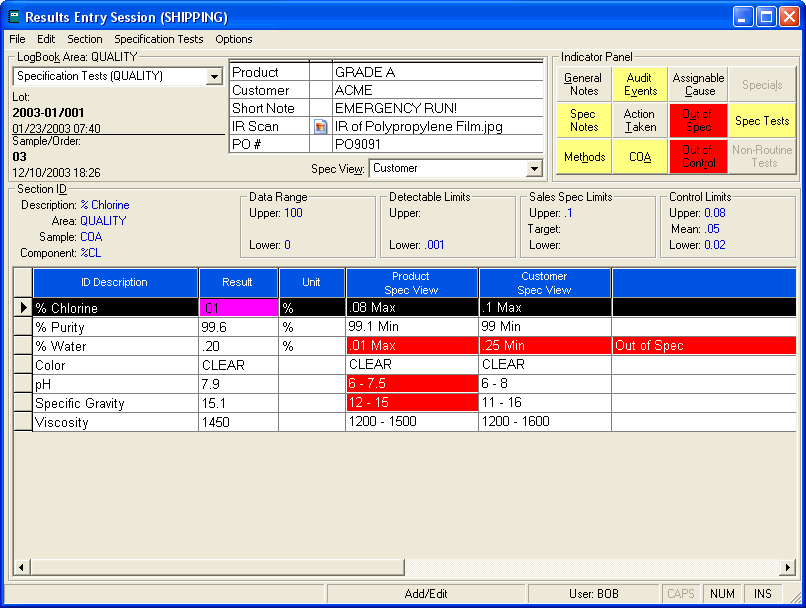Click the blue COA sample value
The width and height of the screenshot is (806, 608).
(x=91, y=237)
